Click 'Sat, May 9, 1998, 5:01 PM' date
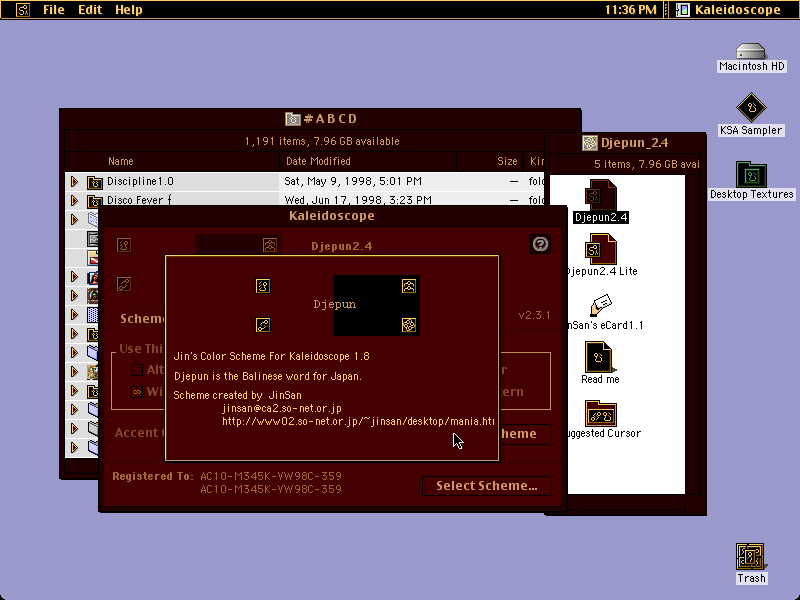 [x=353, y=181]
